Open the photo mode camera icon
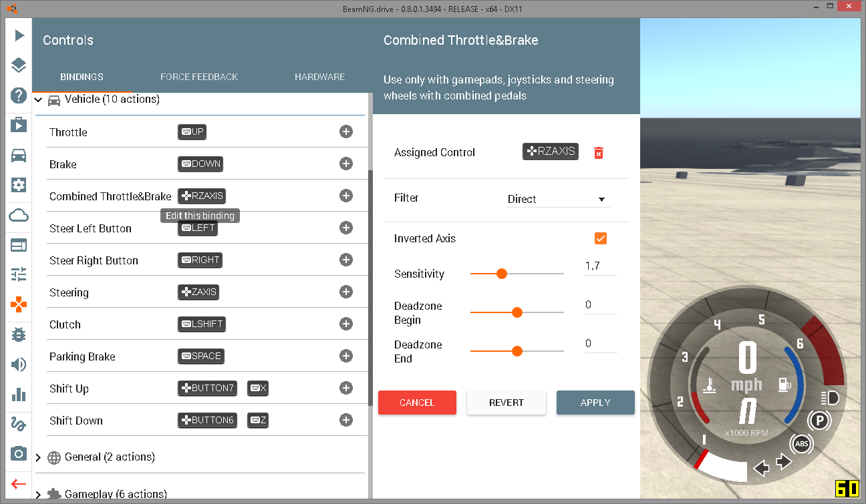The image size is (866, 504). click(19, 454)
